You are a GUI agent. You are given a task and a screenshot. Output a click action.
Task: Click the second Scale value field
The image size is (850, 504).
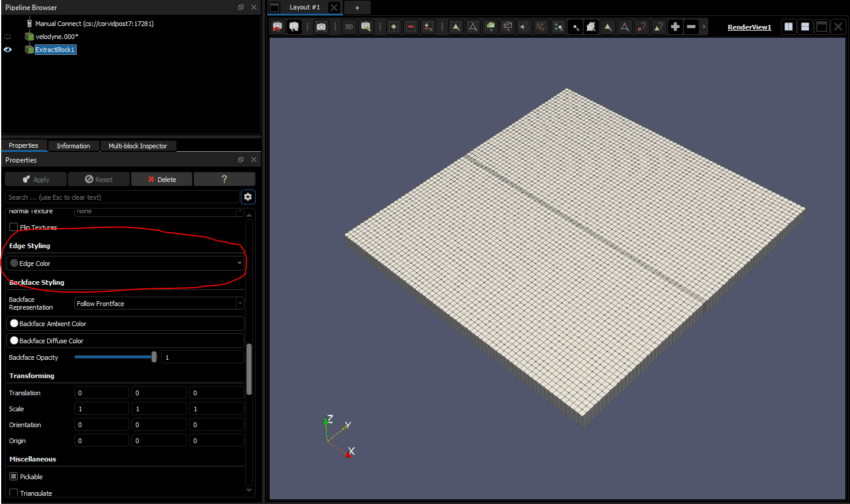159,409
